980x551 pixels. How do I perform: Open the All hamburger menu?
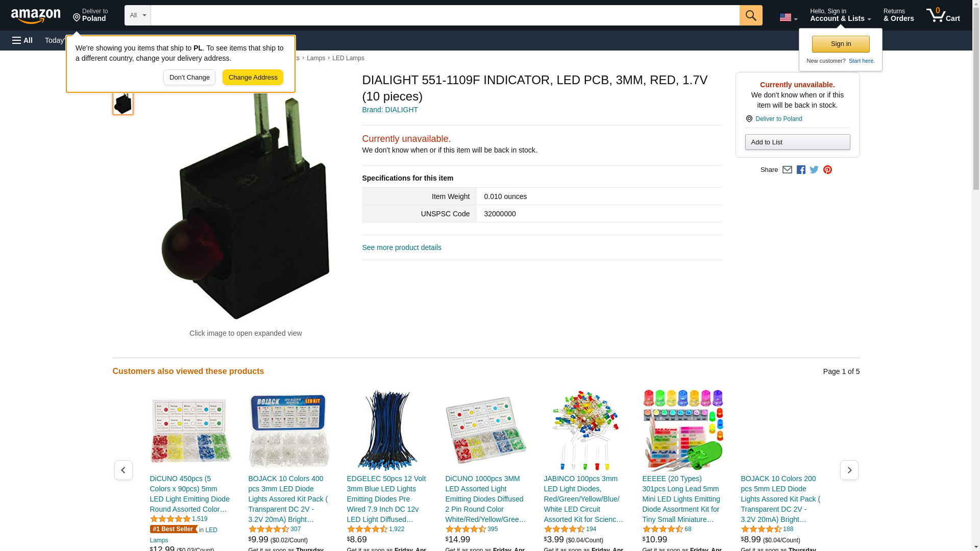[22, 40]
